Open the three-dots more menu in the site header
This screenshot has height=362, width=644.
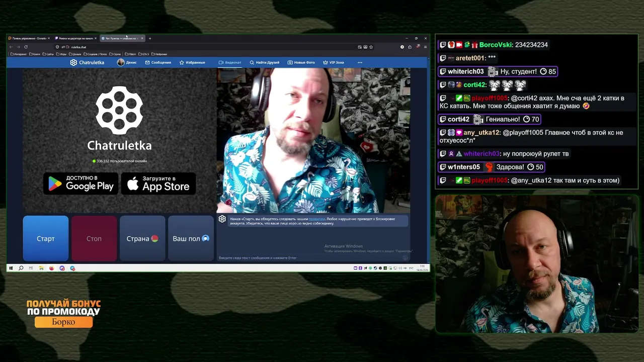click(x=360, y=62)
